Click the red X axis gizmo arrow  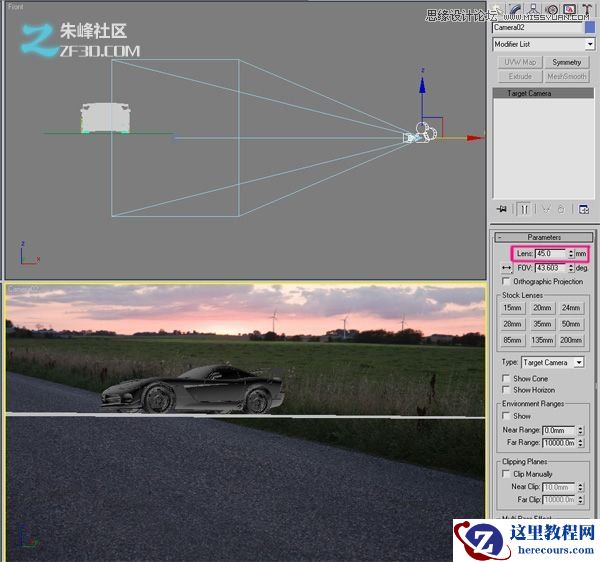(476, 138)
